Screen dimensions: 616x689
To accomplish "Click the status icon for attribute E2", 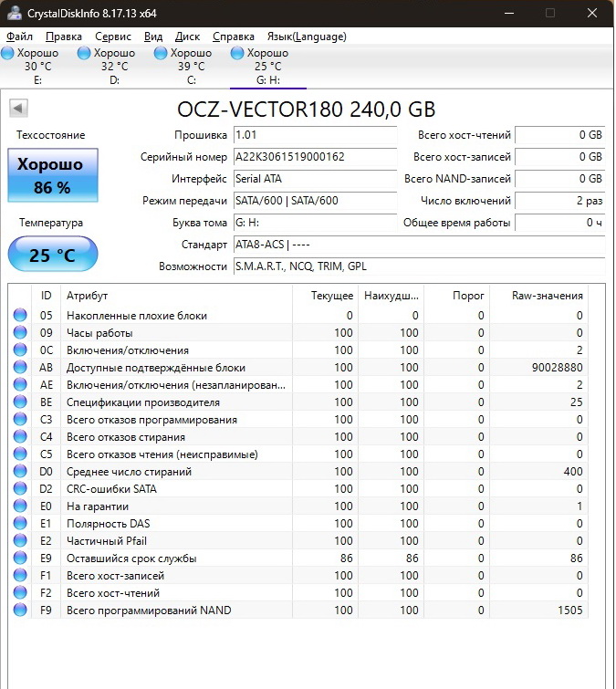I will 20,541.
